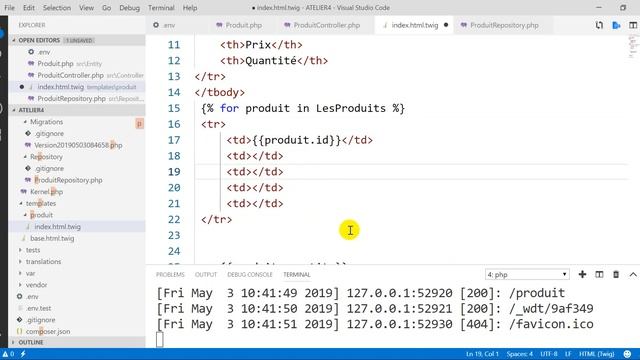Screen dimensions: 640x360
Task: Open the View menu
Action: pos(86,8)
